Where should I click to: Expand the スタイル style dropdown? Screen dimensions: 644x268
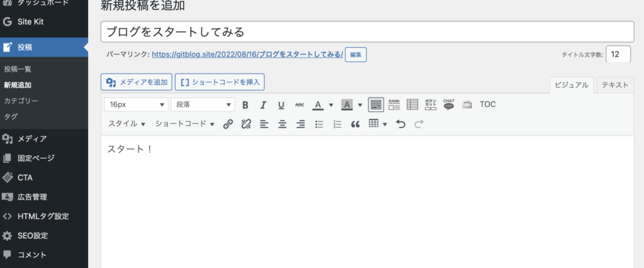[x=127, y=124]
